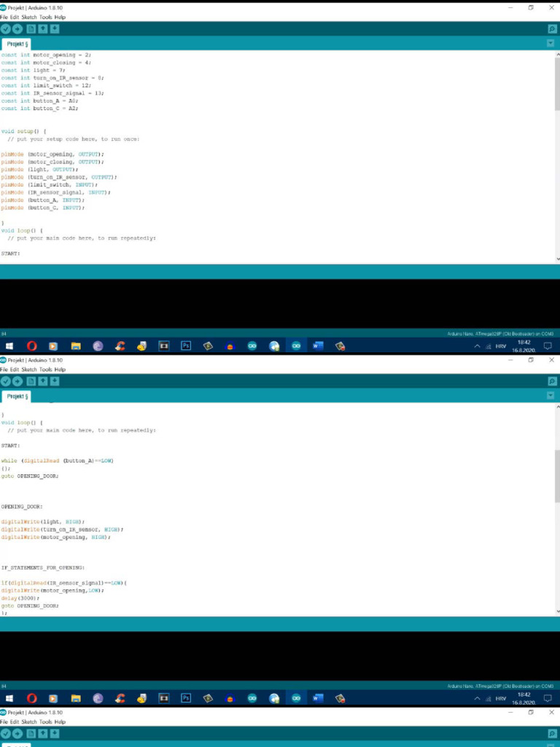The width and height of the screenshot is (560, 747).
Task: Open File menu in upper window with const declarations
Action: [x=4, y=18]
